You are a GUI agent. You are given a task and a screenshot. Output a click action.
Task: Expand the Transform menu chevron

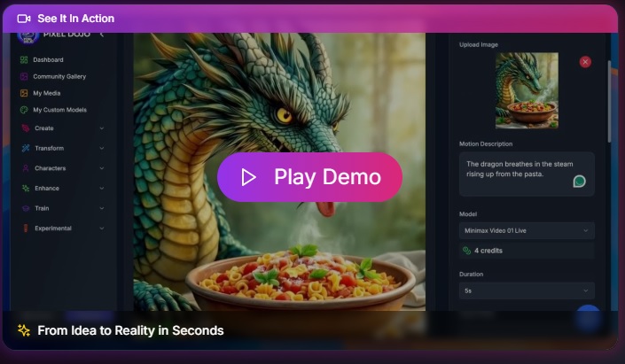[x=101, y=148]
